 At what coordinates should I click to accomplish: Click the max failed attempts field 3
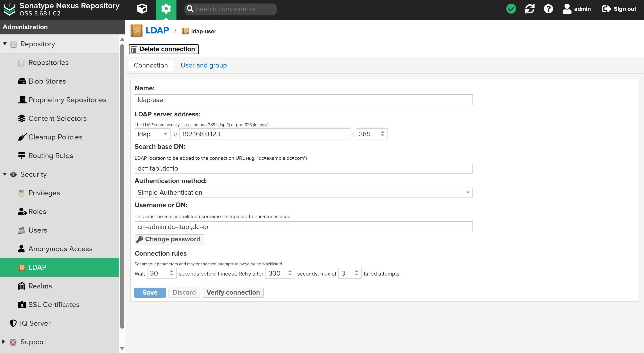tap(346, 273)
